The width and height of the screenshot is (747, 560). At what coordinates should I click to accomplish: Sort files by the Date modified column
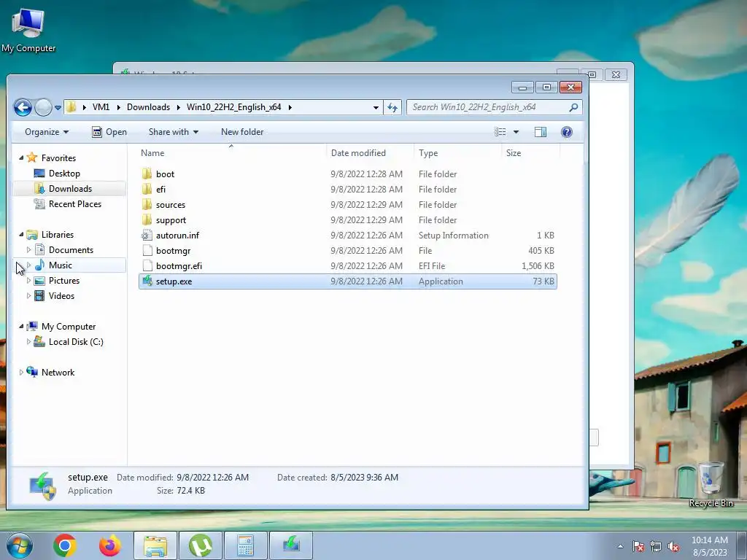click(x=370, y=153)
